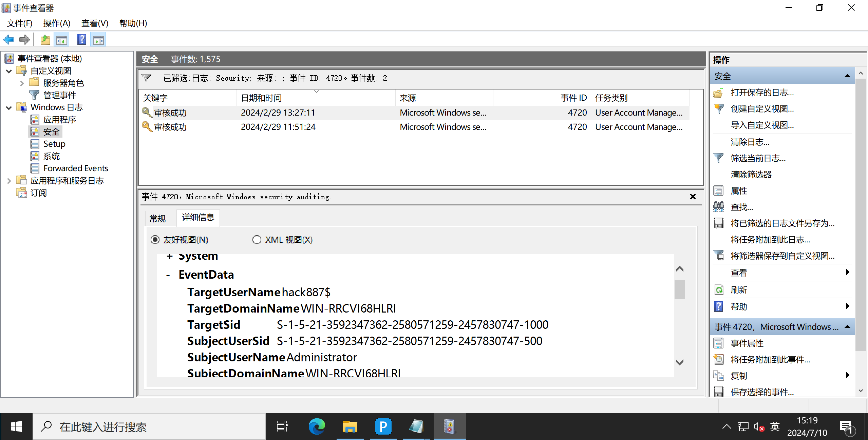Expand 应用程序和服务日志 tree node
The height and width of the screenshot is (440, 868).
tap(9, 181)
